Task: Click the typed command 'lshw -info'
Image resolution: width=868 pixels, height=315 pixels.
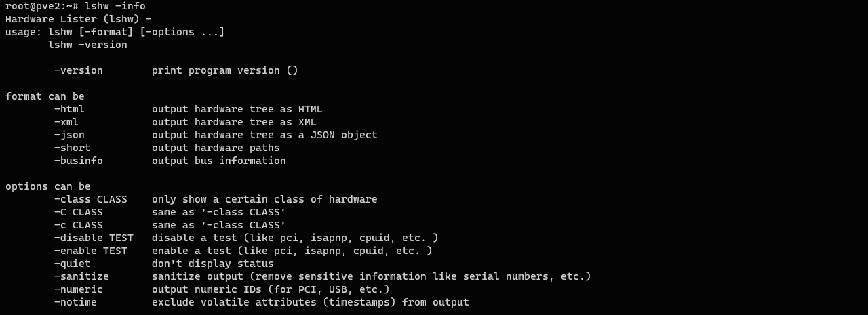Action: pos(115,6)
